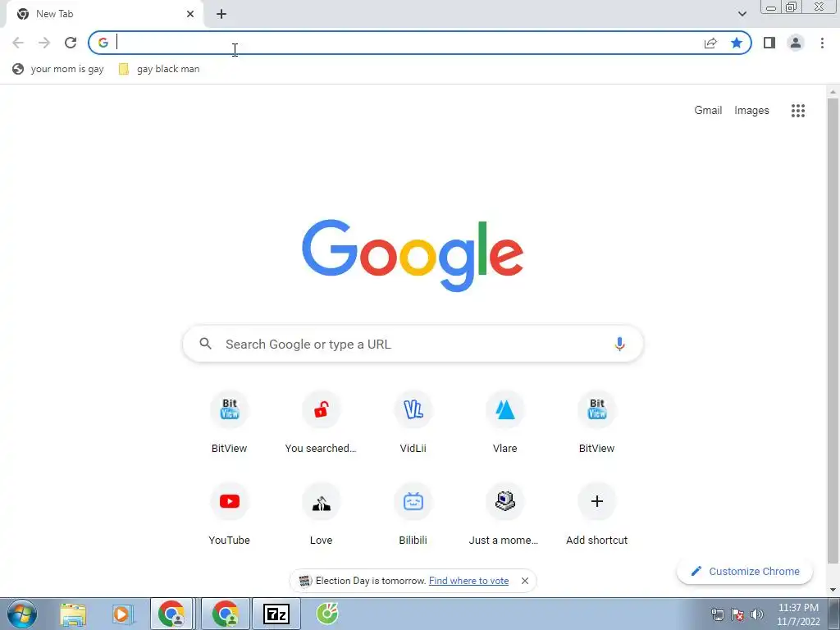Switch to the first Chrome taskbar window
Screen dimensions: 840x630
(x=171, y=614)
